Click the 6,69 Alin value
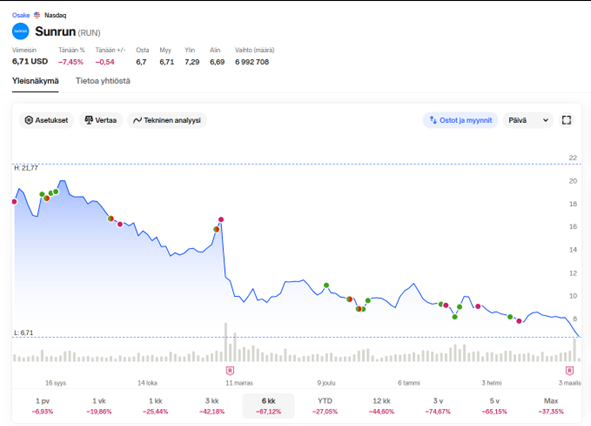 217,62
